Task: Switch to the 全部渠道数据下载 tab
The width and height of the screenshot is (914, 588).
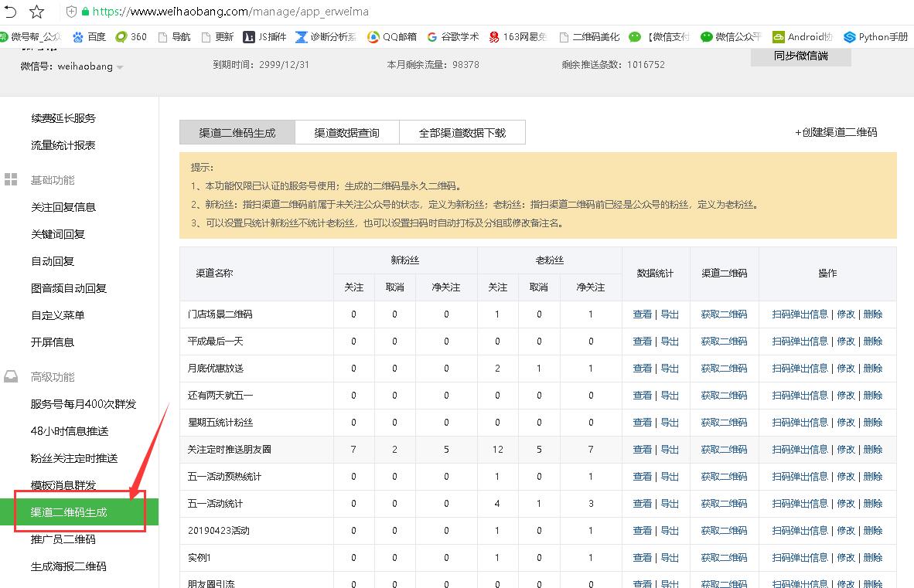Action: (462, 132)
